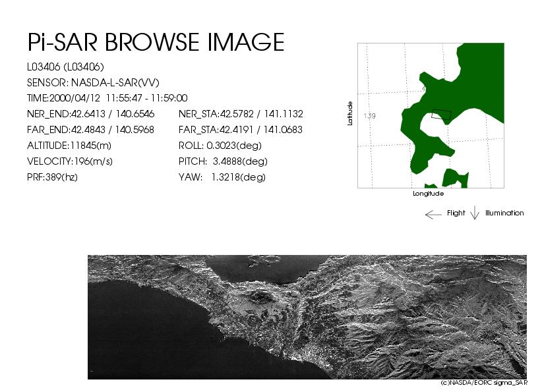Click the TIME:2000/04/12 acquisition line
This screenshot has width=542, height=392.
point(107,98)
